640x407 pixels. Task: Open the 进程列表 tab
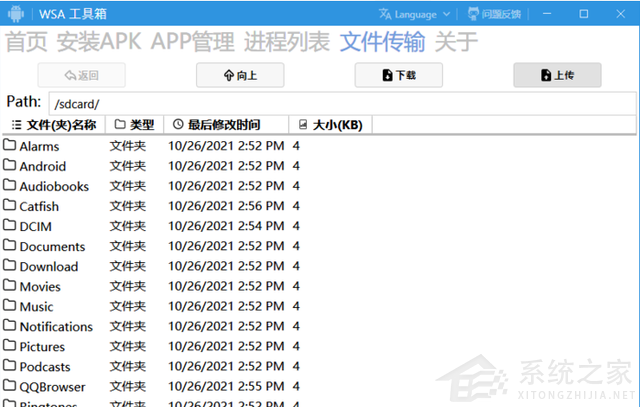coord(289,42)
